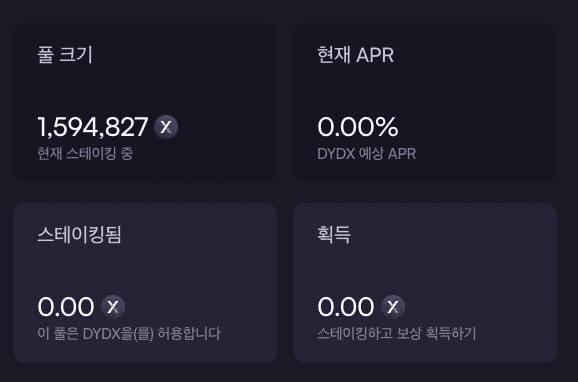Click the 1,594,827 pool size value
Image resolution: width=578 pixels, height=382 pixels.
click(x=93, y=127)
